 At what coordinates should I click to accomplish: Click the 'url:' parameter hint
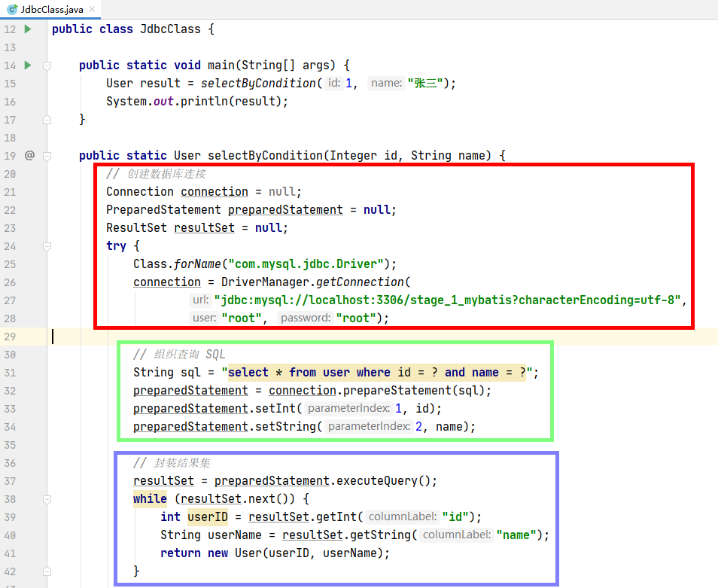[x=200, y=300]
